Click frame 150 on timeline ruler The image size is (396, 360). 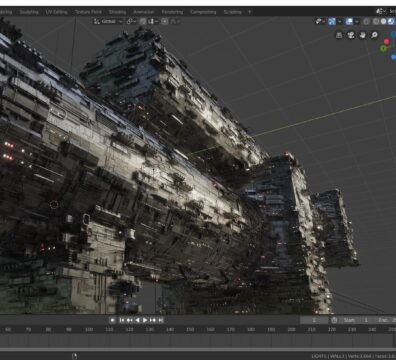pyautogui.click(x=190, y=329)
